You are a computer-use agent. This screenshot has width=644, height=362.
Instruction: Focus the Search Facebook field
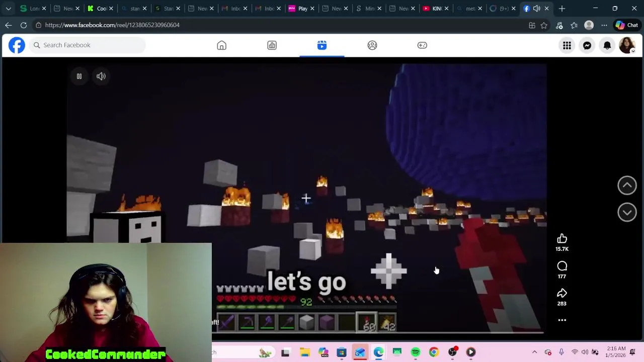click(87, 45)
